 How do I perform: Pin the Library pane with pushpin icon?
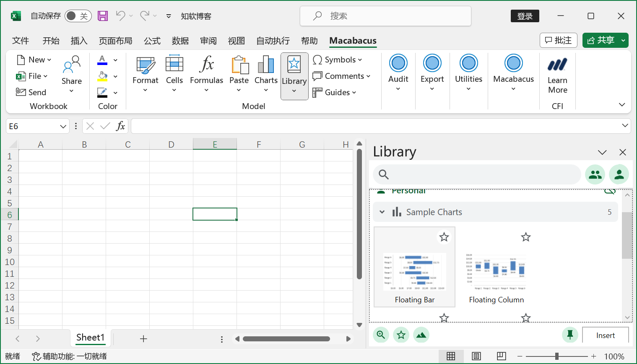click(x=570, y=335)
